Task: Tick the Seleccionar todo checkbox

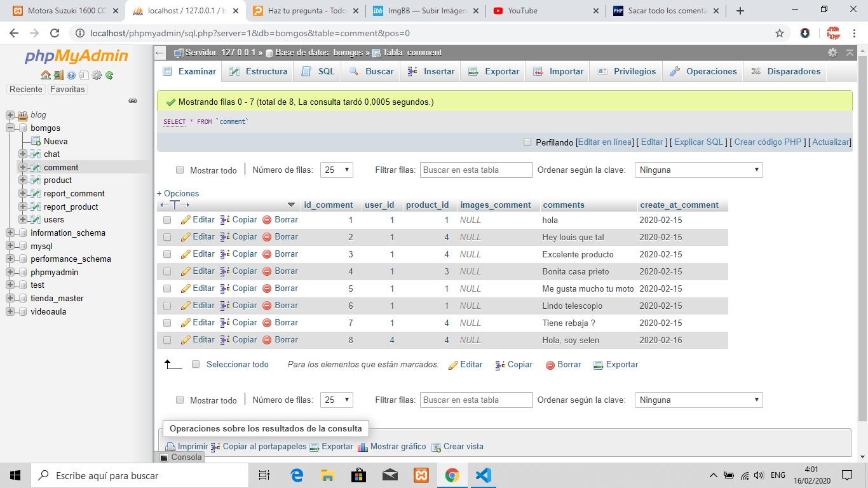Action: coord(196,365)
